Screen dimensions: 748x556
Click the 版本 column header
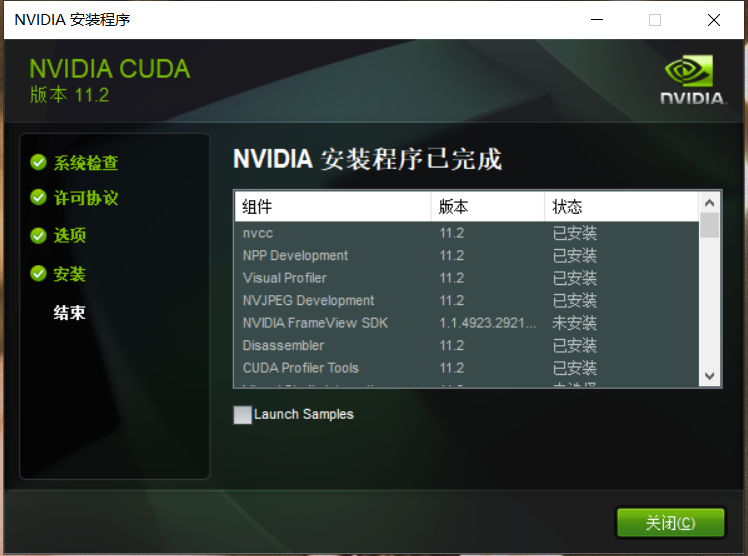(x=488, y=206)
